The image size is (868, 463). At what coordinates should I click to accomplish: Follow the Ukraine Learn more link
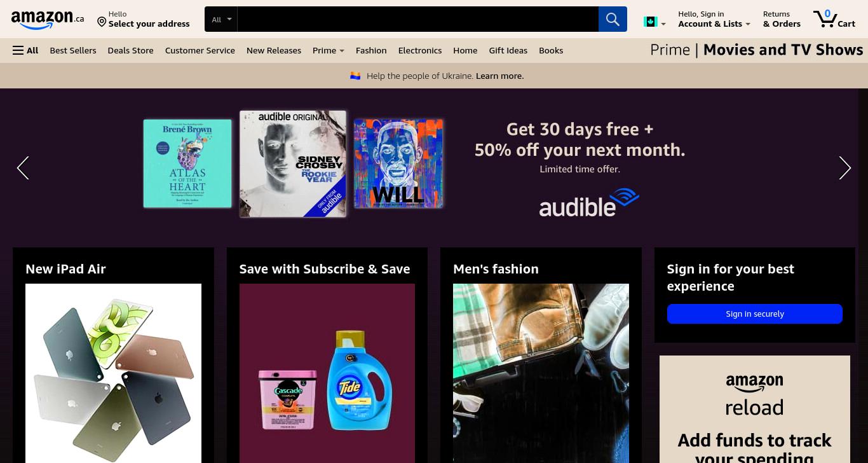[x=500, y=76]
